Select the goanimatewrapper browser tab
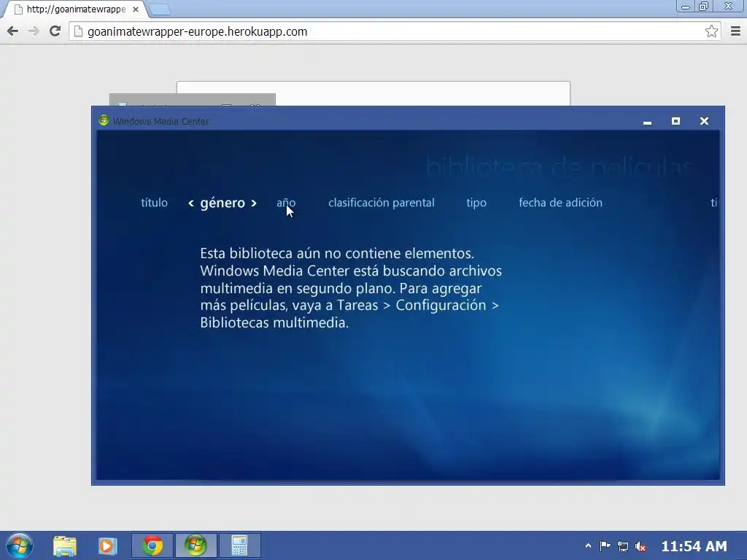The height and width of the screenshot is (560, 747). [x=76, y=9]
